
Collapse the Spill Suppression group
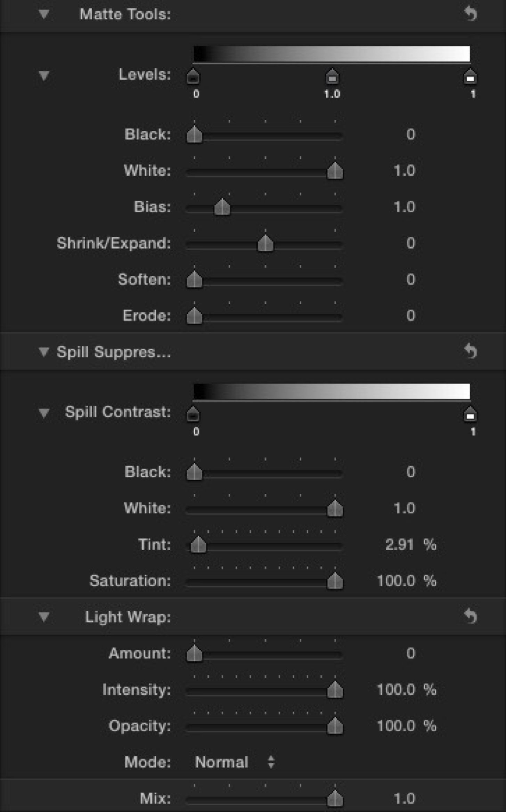44,352
